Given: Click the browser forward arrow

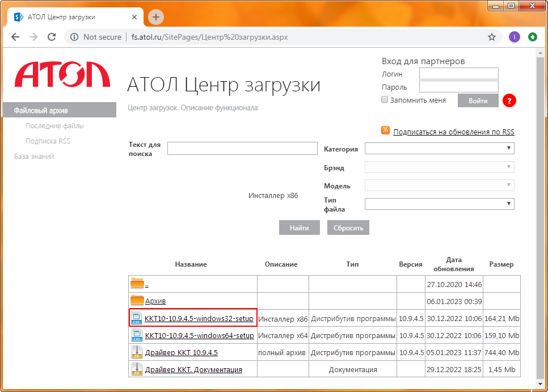Looking at the screenshot, I should [x=33, y=37].
